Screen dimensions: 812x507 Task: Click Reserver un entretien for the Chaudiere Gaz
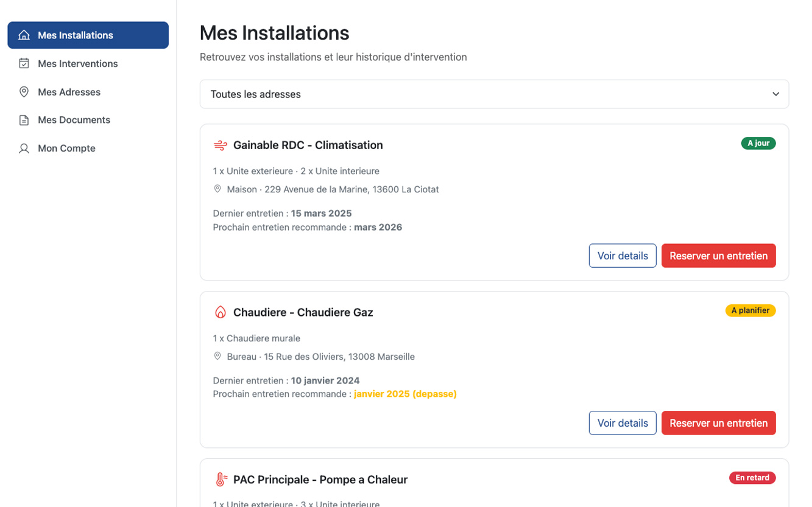(x=718, y=422)
